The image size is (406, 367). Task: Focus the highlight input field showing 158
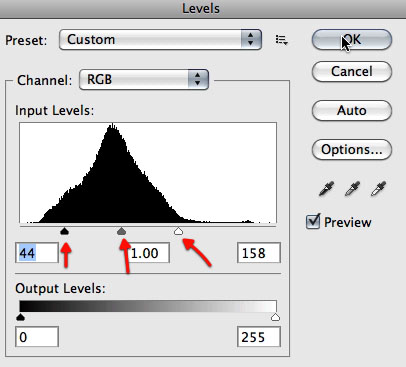[x=259, y=253]
